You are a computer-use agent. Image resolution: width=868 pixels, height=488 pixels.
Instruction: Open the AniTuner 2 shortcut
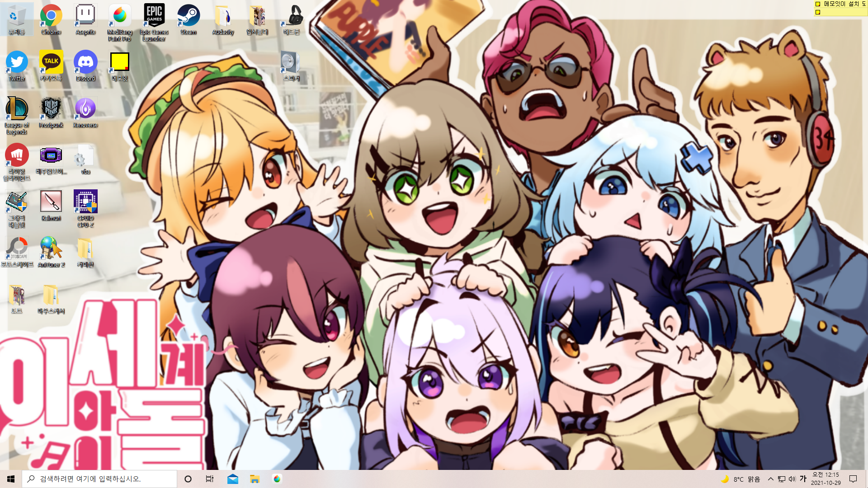[51, 252]
